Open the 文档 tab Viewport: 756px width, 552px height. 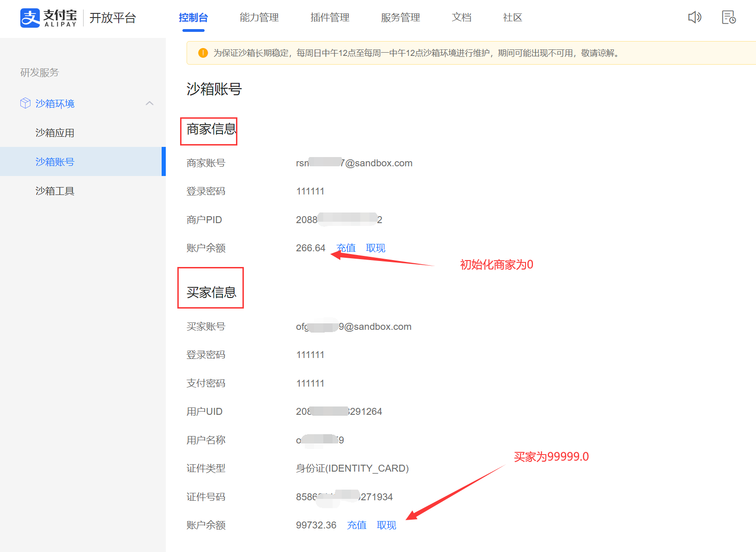tap(462, 18)
